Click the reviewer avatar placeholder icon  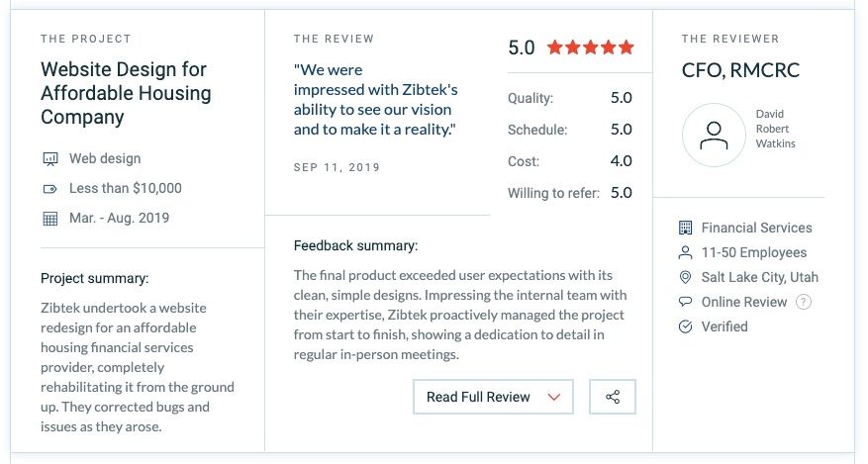715,135
